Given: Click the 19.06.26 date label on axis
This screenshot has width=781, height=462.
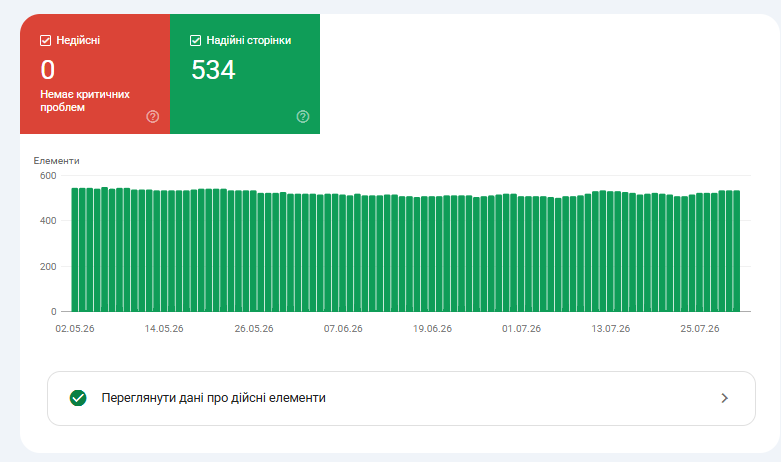Looking at the screenshot, I should pyautogui.click(x=432, y=329).
